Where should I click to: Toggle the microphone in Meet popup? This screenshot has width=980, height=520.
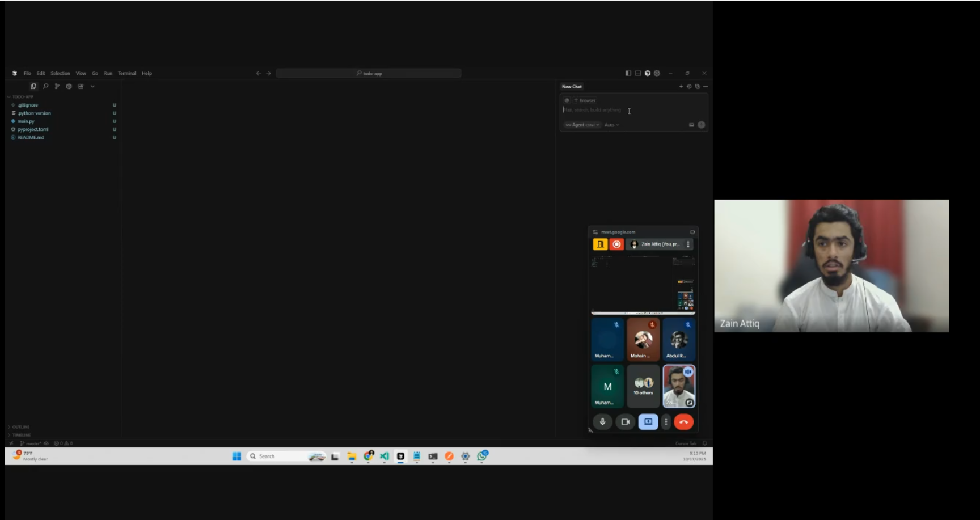(x=602, y=422)
